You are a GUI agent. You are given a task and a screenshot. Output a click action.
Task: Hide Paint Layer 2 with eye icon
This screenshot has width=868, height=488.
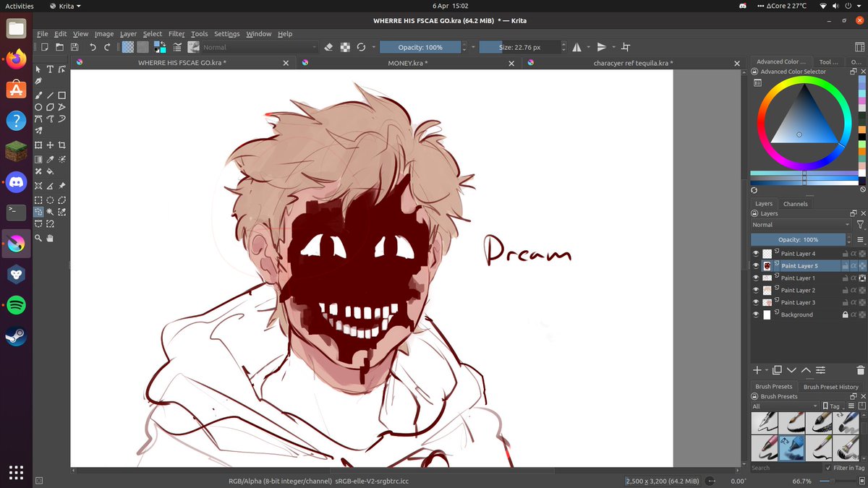coord(756,290)
